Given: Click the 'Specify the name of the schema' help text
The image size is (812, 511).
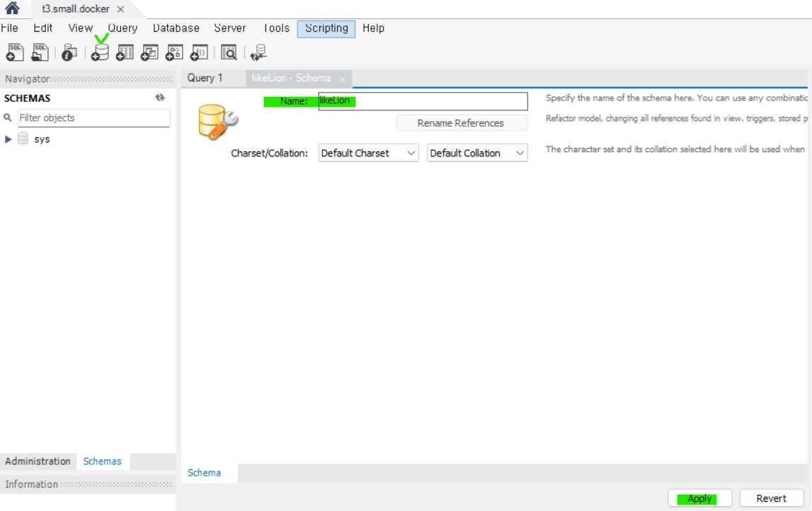Looking at the screenshot, I should (676, 98).
